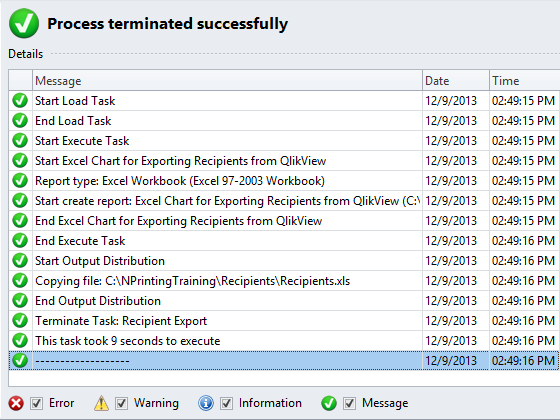
Task: Click status icon beside Copying file row
Action: [x=20, y=281]
